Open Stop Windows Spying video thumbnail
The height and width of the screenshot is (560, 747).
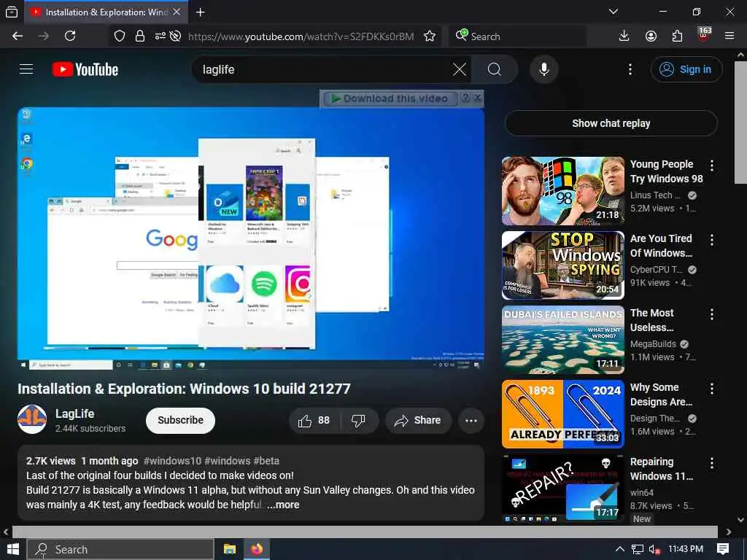click(562, 265)
